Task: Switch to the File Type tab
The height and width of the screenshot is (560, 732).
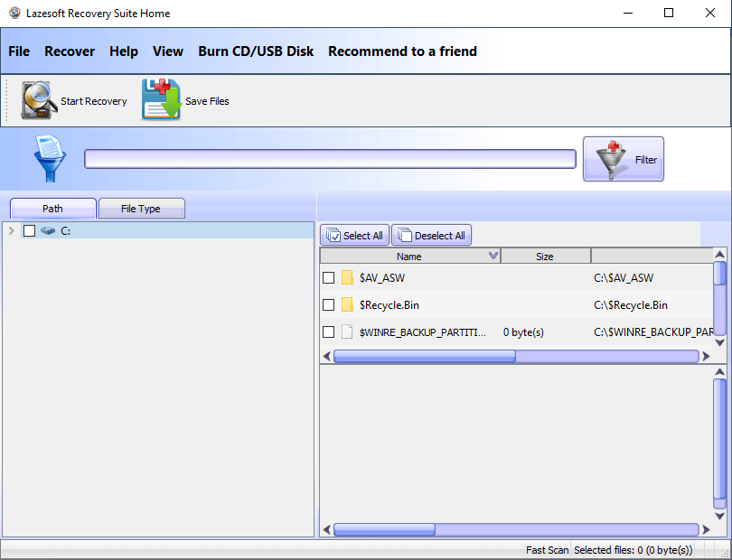Action: point(141,208)
